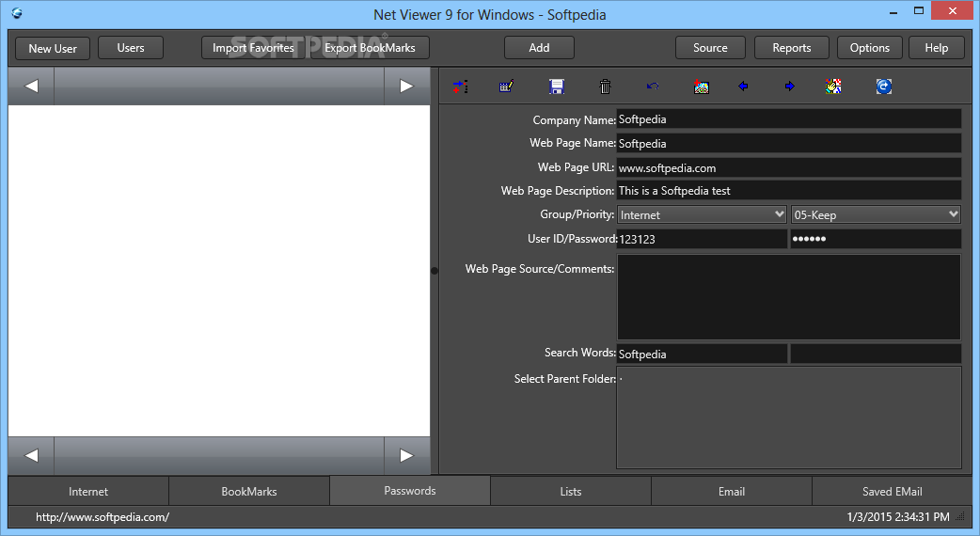This screenshot has width=980, height=536.
Task: Click the Net Viewer app icon in title bar
Action: pos(17,13)
